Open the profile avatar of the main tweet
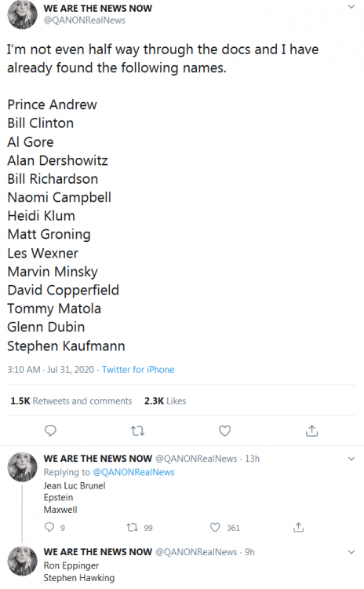 click(23, 14)
